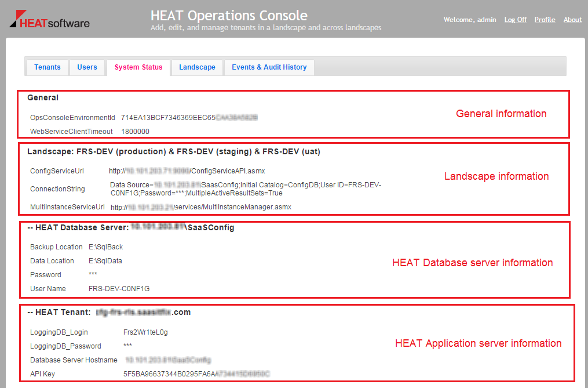The image size is (588, 388).
Task: Open the About link
Action: (x=572, y=20)
